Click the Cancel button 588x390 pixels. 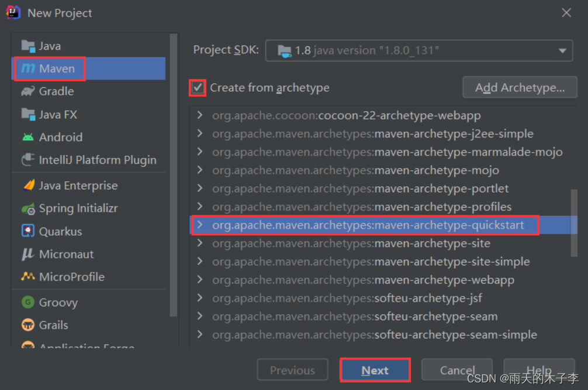click(x=457, y=370)
